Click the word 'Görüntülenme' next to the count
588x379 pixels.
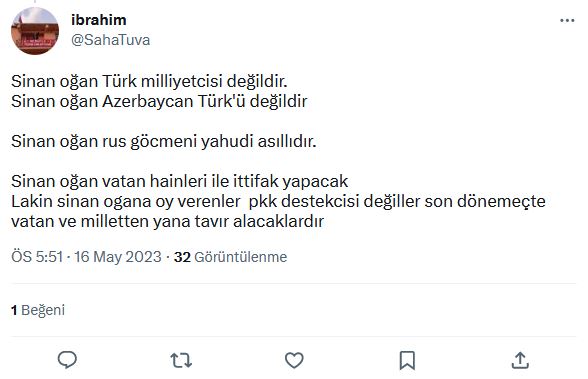click(241, 257)
